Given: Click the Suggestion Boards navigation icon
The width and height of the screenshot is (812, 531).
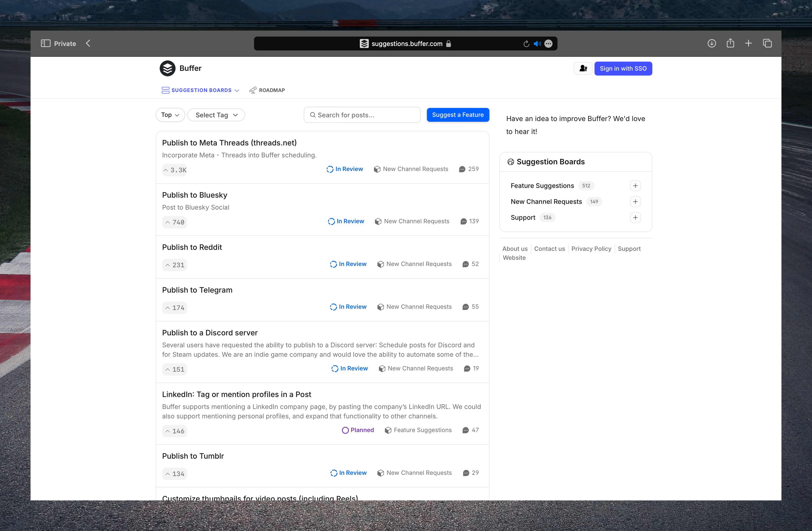Looking at the screenshot, I should [165, 90].
